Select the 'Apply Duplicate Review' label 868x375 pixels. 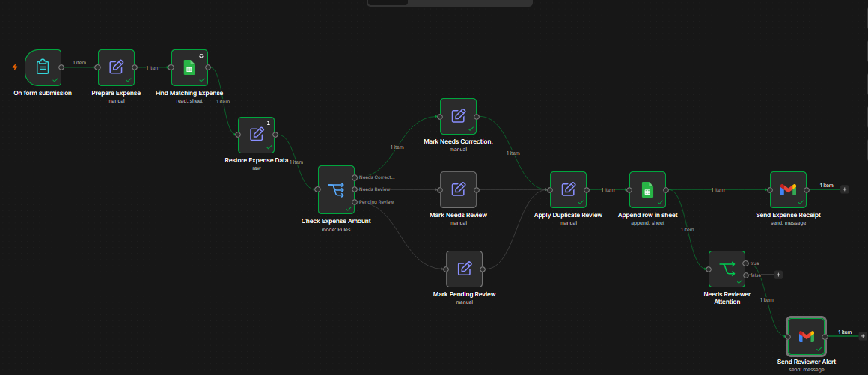tap(568, 215)
